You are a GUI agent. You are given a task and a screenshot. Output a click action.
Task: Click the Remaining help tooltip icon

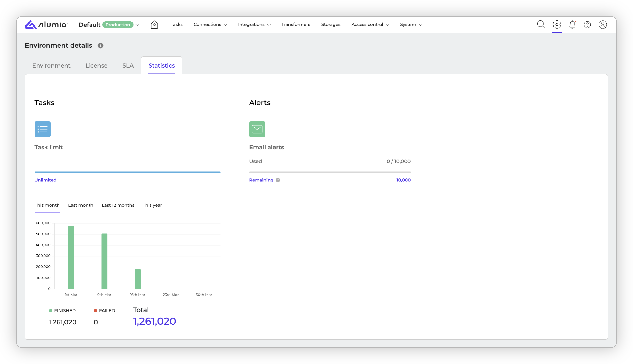tap(278, 180)
